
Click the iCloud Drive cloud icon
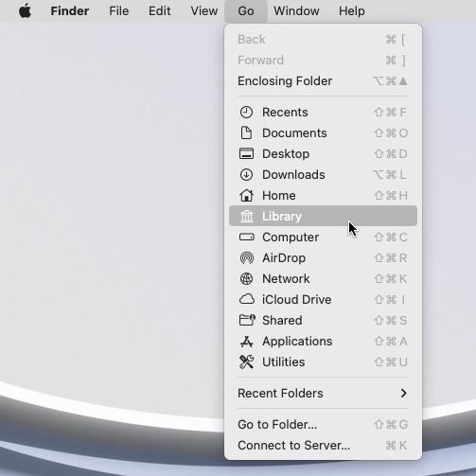click(246, 299)
